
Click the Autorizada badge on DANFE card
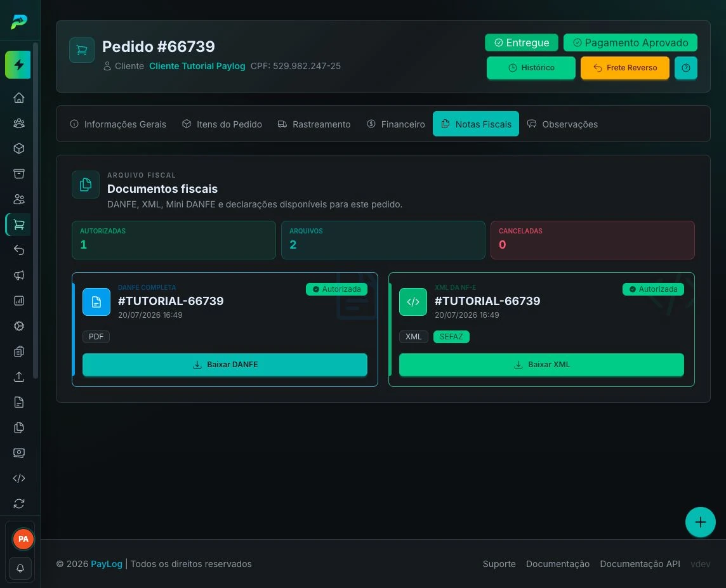pyautogui.click(x=336, y=289)
